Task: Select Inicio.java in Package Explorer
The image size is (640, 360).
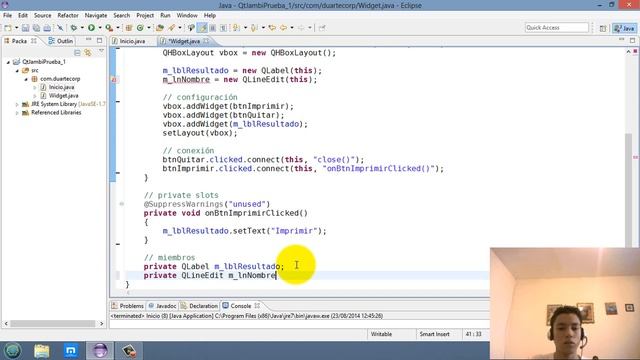Action: click(x=61, y=87)
